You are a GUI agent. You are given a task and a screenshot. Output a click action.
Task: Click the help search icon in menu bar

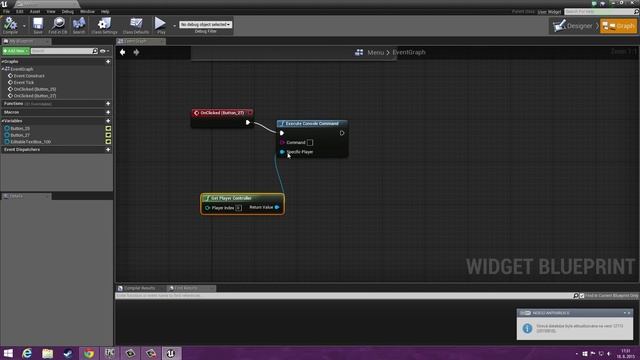[x=636, y=12]
